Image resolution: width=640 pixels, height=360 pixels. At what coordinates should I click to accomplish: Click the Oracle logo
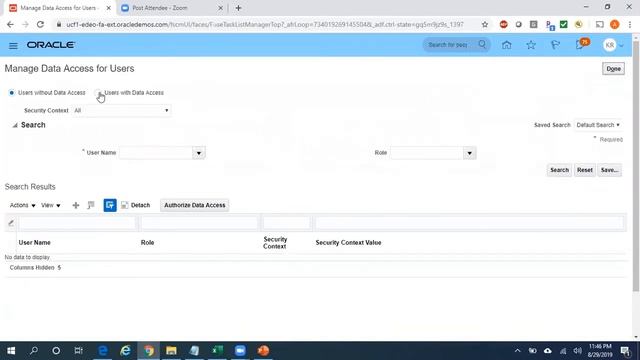coord(51,45)
